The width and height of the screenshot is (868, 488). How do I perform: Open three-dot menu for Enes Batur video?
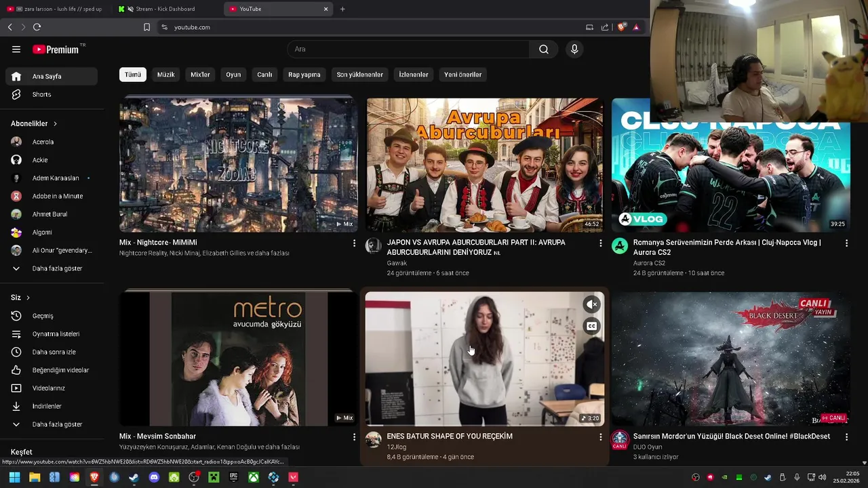(x=600, y=437)
